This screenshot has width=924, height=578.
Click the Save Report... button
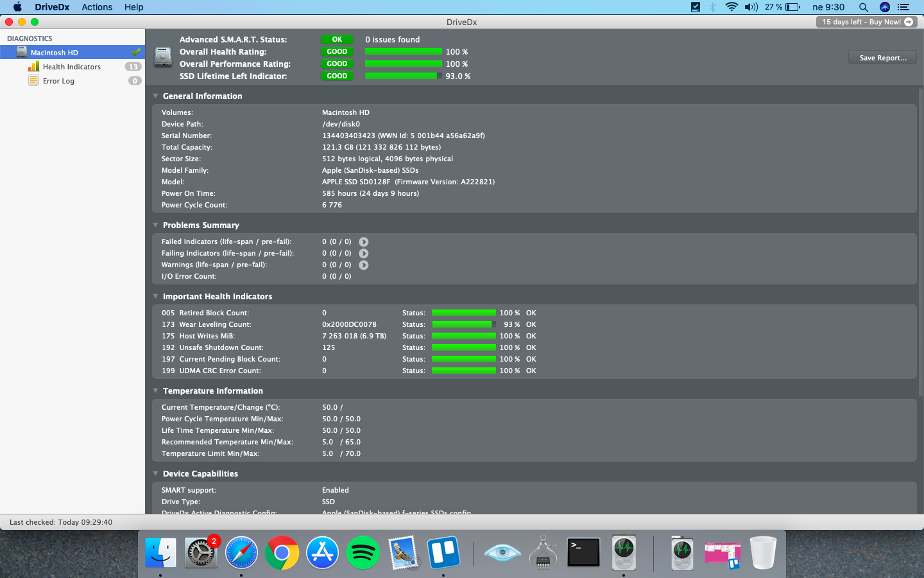(x=883, y=58)
